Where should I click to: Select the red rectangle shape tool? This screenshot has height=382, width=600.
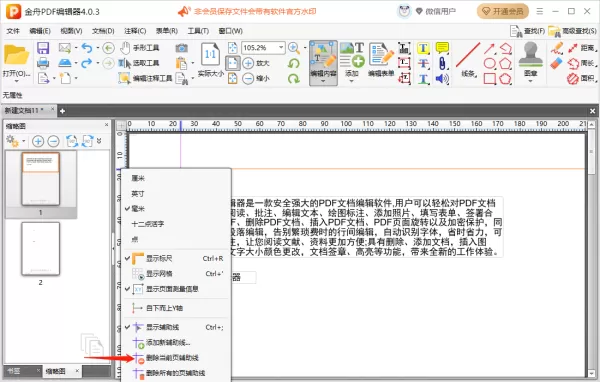[x=489, y=78]
